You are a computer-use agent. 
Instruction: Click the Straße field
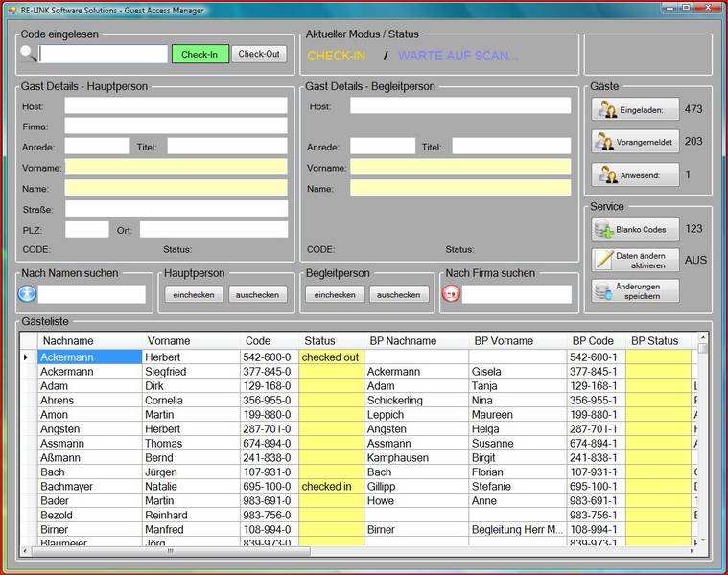[x=176, y=209]
